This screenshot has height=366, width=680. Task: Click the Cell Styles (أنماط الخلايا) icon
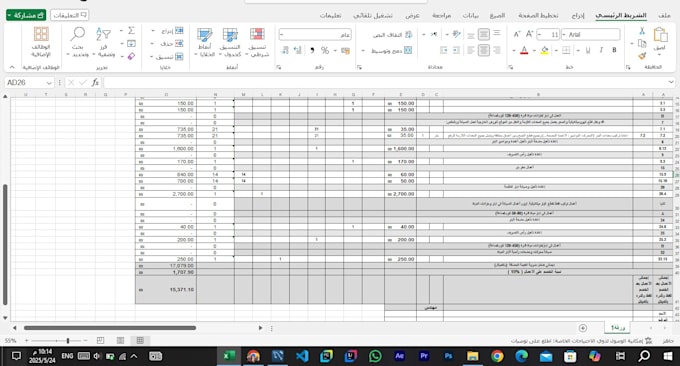[204, 34]
